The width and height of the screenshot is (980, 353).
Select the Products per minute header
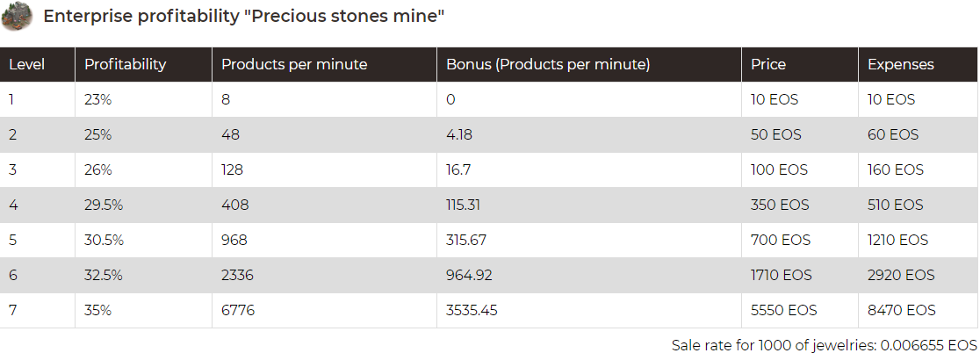294,64
